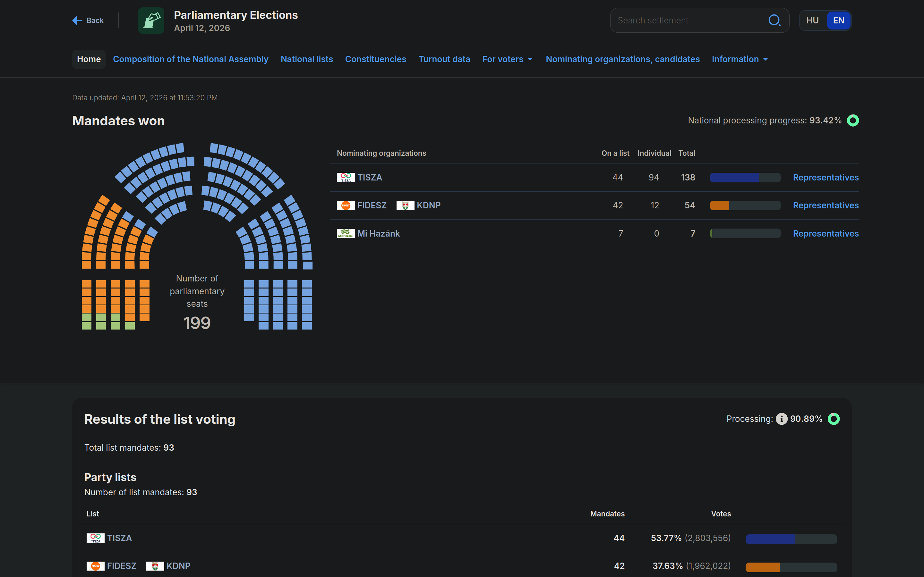Click the Mi Hazánk party logo
Screen dimensions: 924x577
[x=346, y=233]
